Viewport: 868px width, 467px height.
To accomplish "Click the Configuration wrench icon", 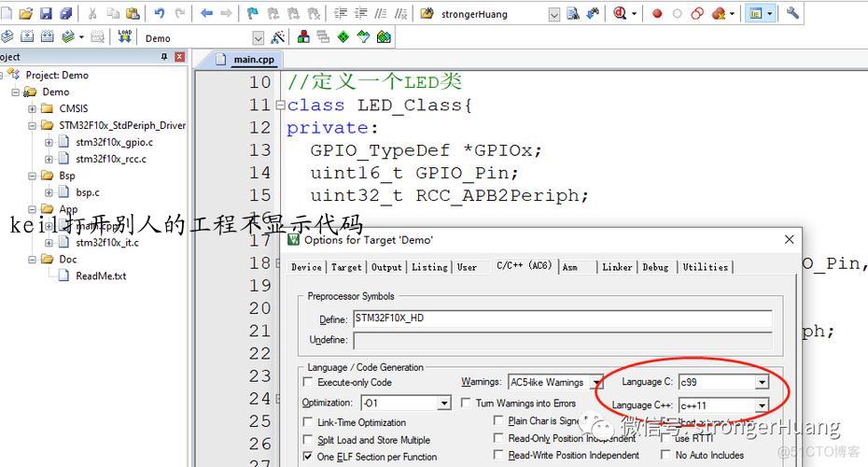I will point(793,13).
